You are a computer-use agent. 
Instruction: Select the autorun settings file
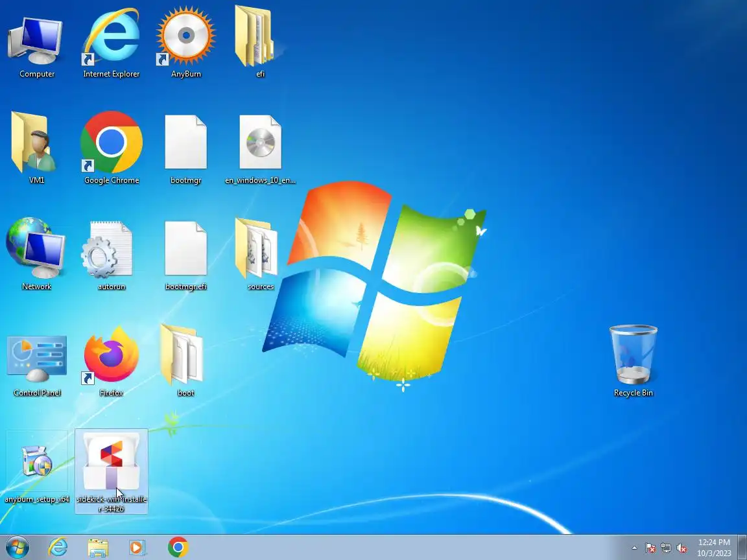click(x=112, y=255)
